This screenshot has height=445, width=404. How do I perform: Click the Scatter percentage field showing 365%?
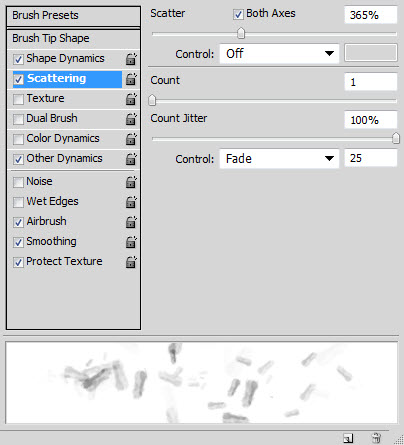coord(371,15)
